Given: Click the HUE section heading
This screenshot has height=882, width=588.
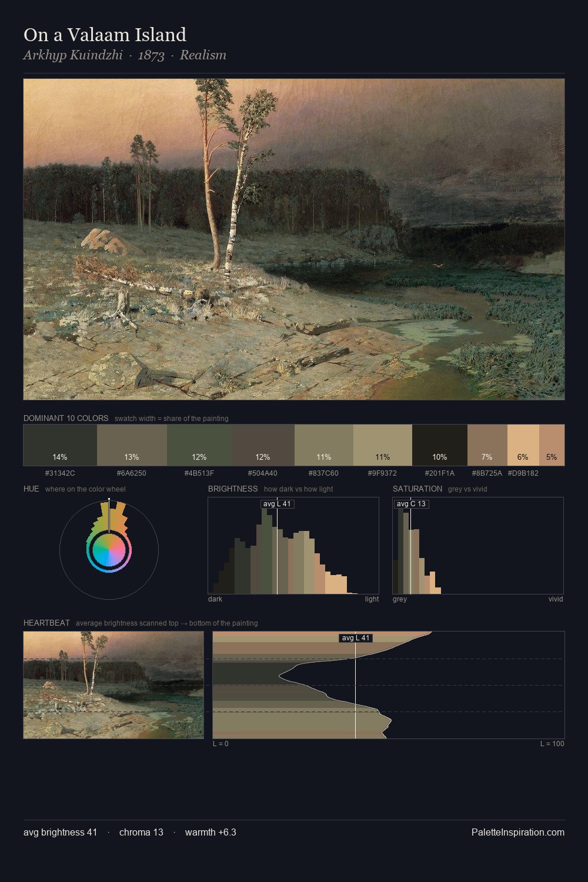Looking at the screenshot, I should click(x=31, y=489).
